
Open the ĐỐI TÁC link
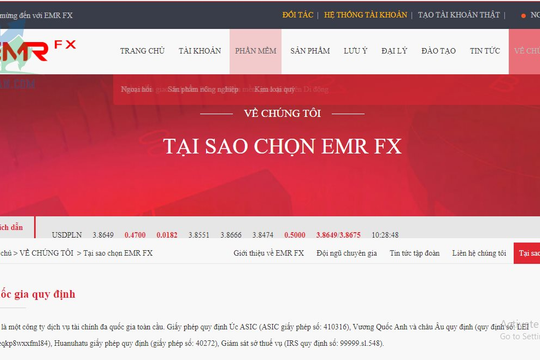[298, 15]
